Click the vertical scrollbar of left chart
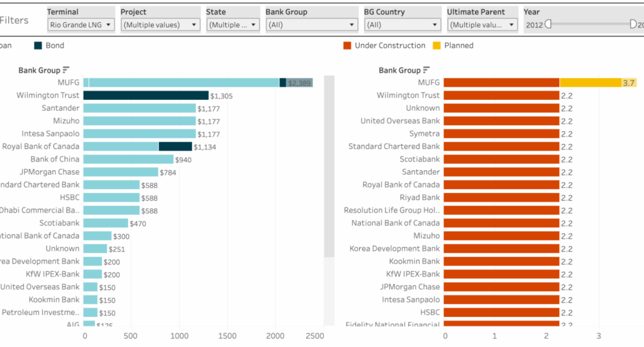Viewport: 644px width, 347px height. (x=329, y=167)
